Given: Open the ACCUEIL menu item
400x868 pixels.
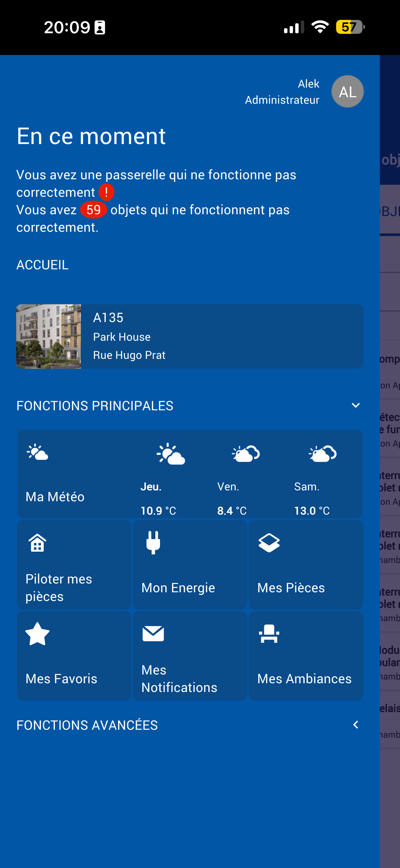Looking at the screenshot, I should 42,265.
